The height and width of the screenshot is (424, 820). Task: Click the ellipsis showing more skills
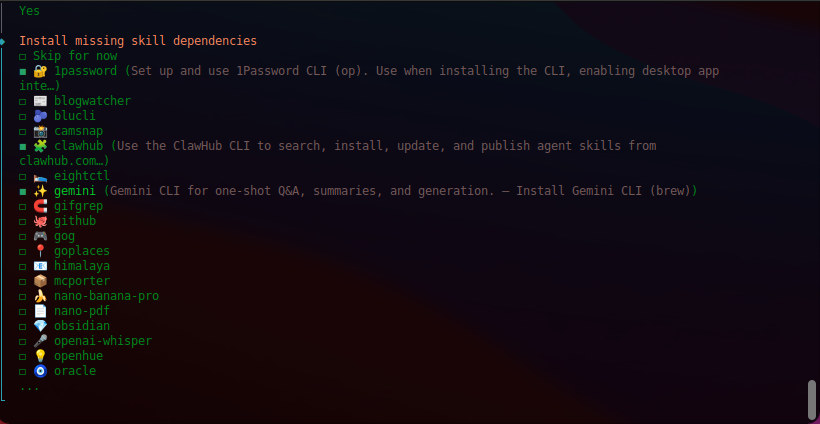[x=29, y=385]
